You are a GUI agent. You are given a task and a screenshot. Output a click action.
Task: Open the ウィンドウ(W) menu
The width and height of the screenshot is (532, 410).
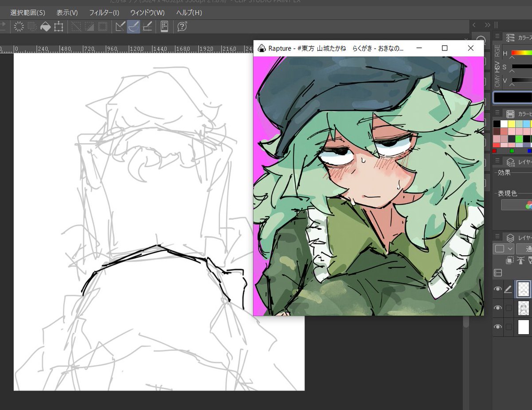147,12
